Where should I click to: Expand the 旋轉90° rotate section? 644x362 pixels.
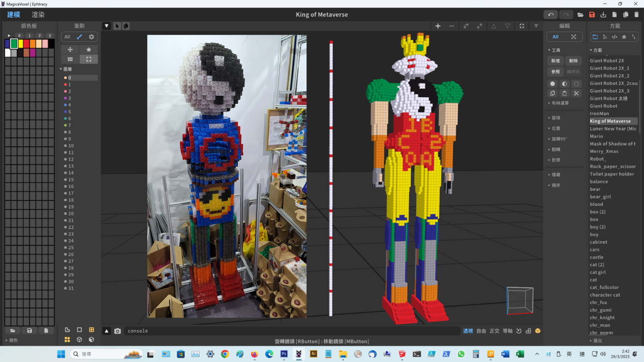[558, 139]
